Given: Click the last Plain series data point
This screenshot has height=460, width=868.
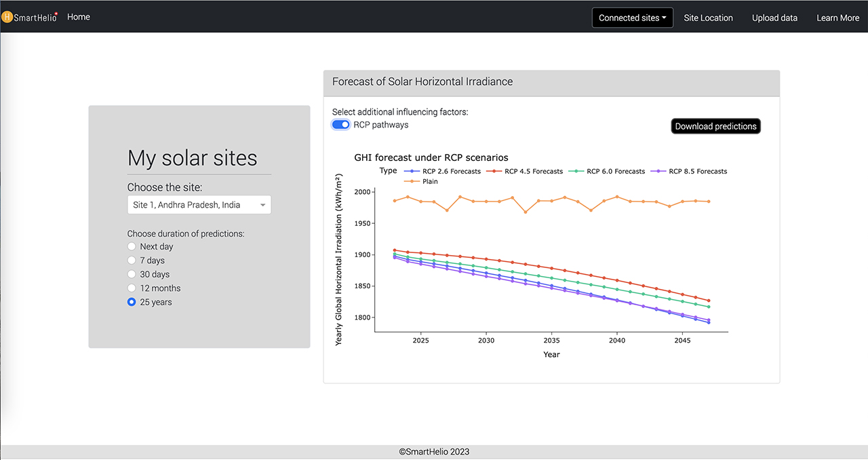Looking at the screenshot, I should pyautogui.click(x=709, y=202).
